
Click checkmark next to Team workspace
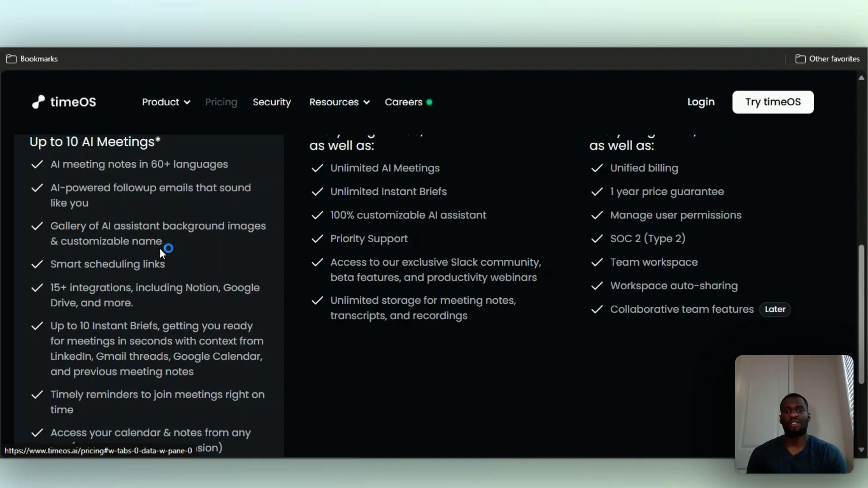point(597,262)
